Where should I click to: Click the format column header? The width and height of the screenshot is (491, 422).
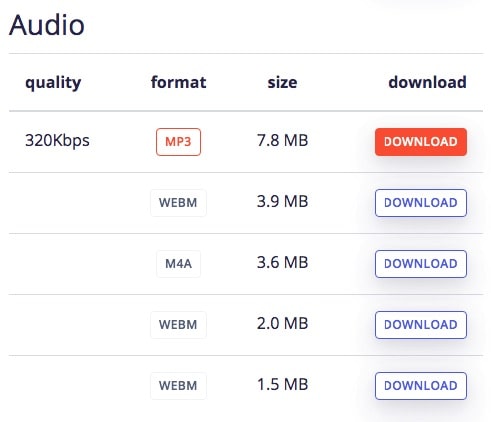(x=178, y=82)
